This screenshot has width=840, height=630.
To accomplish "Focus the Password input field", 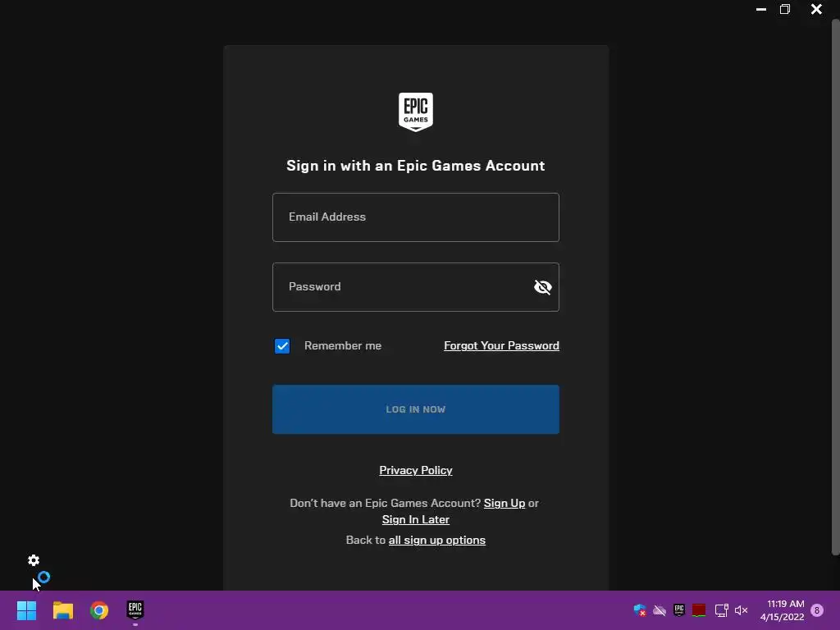I will pos(416,287).
